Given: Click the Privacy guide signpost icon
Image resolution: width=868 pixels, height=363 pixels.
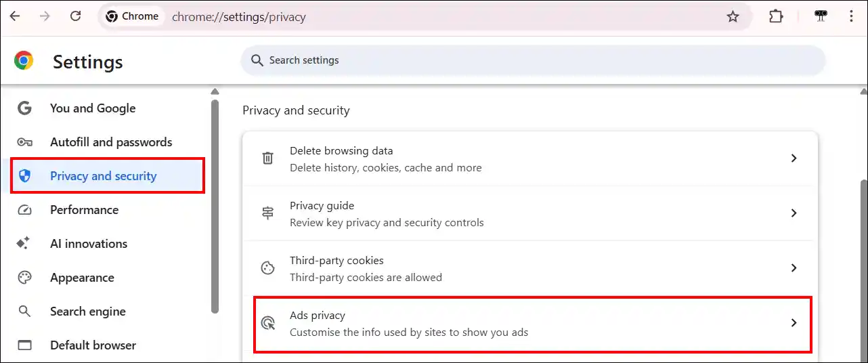Looking at the screenshot, I should 268,213.
